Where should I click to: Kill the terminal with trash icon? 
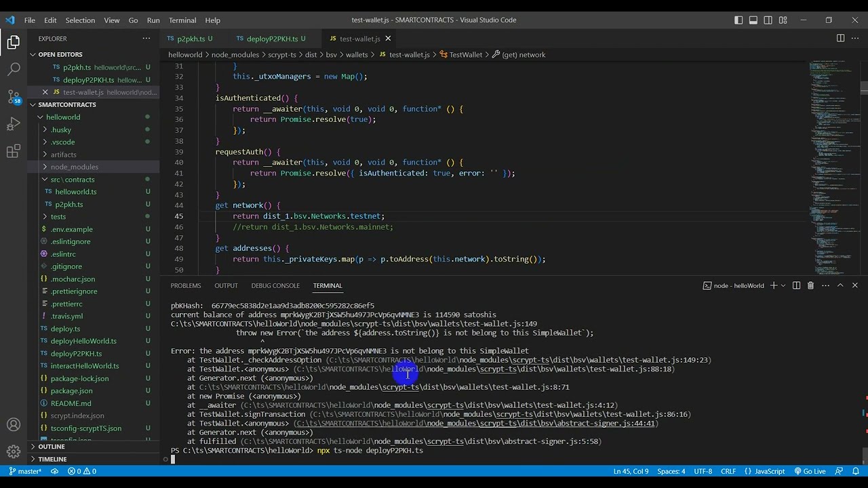pyautogui.click(x=810, y=285)
